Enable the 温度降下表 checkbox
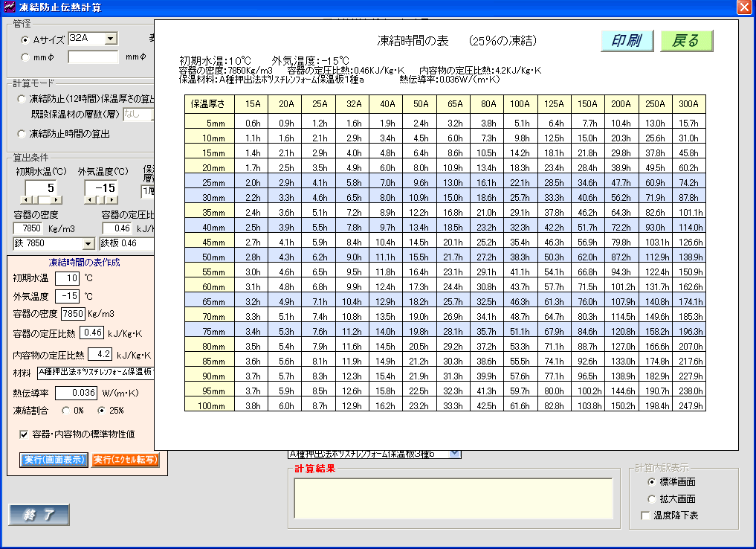 click(645, 515)
